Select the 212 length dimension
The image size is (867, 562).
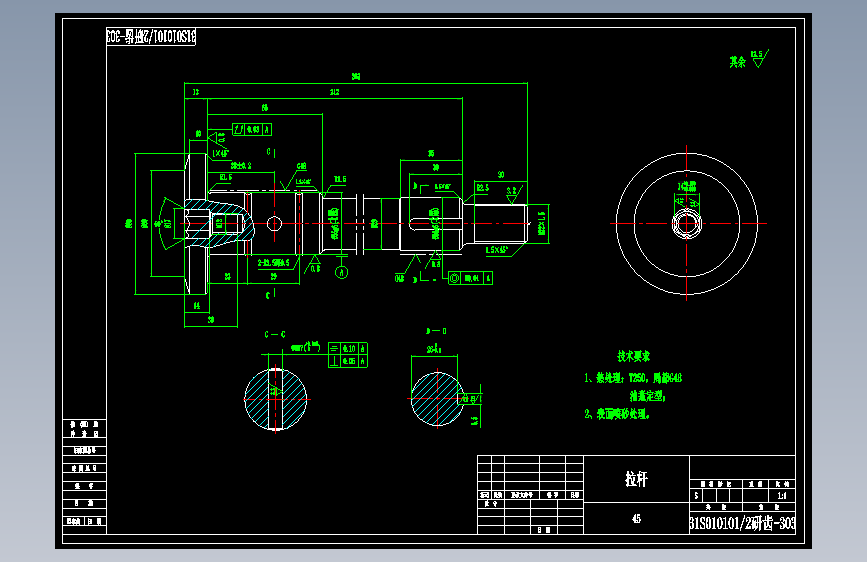(335, 92)
